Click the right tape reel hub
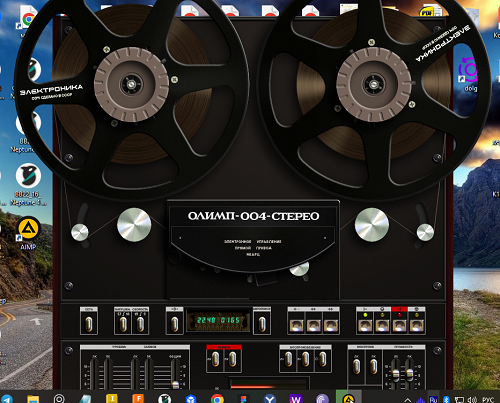500x403 pixels. click(374, 84)
